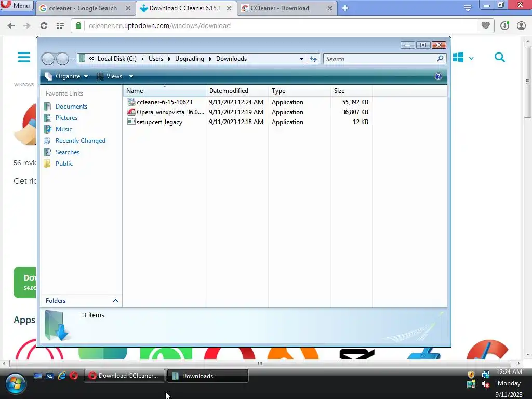Open Public favorite link

[x=64, y=164]
